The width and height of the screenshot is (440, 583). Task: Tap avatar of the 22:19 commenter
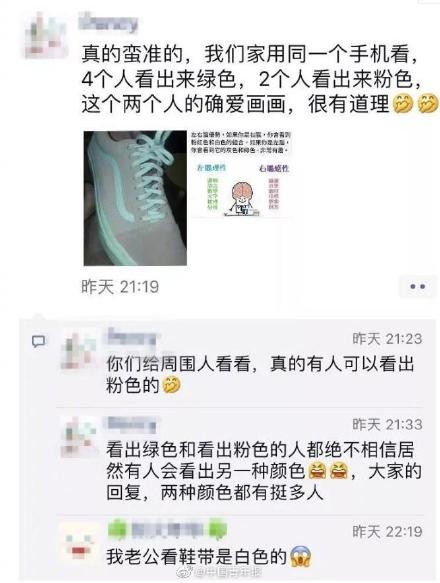(79, 542)
